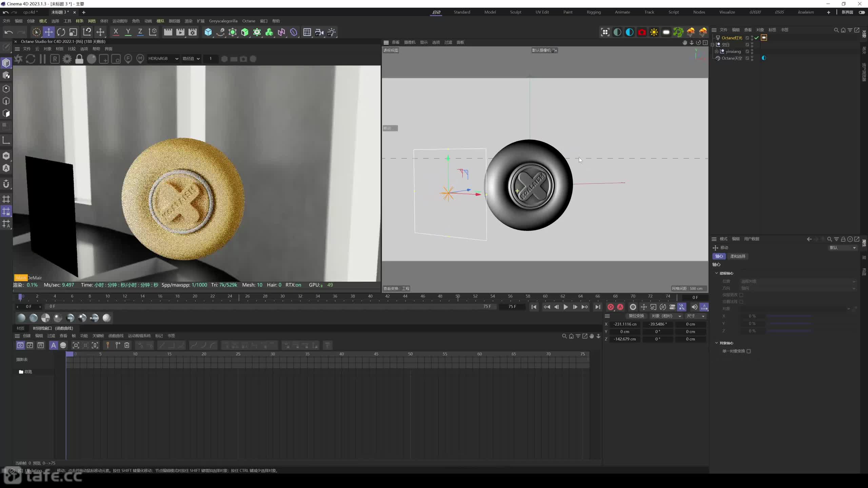
Task: Select the Rotate tool icon
Action: click(x=61, y=32)
